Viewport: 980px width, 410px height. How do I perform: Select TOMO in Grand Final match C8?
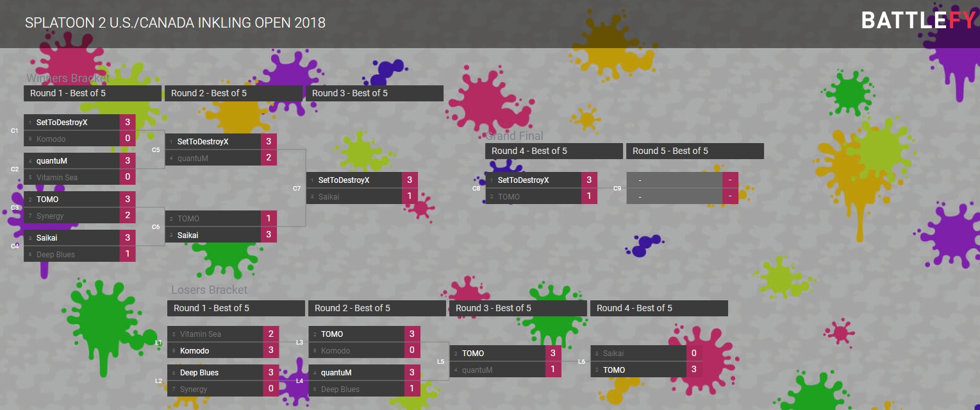[533, 196]
